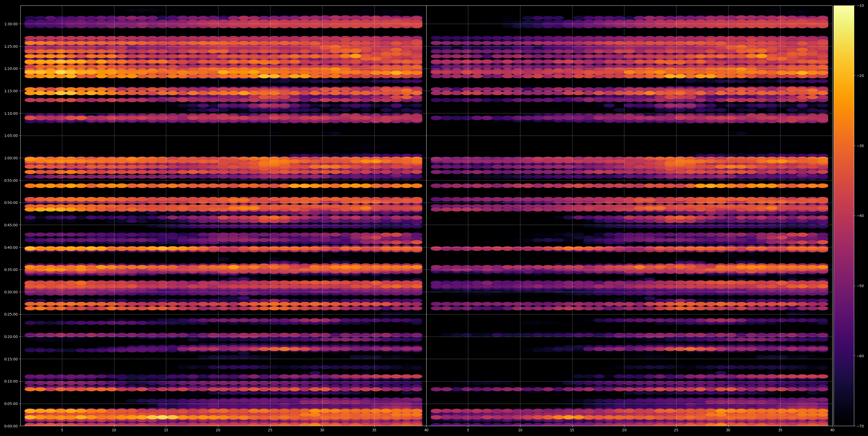This screenshot has height=436, width=868.
Task: Pick the 1:15:00 y-axis tick label
Action: pos(11,91)
